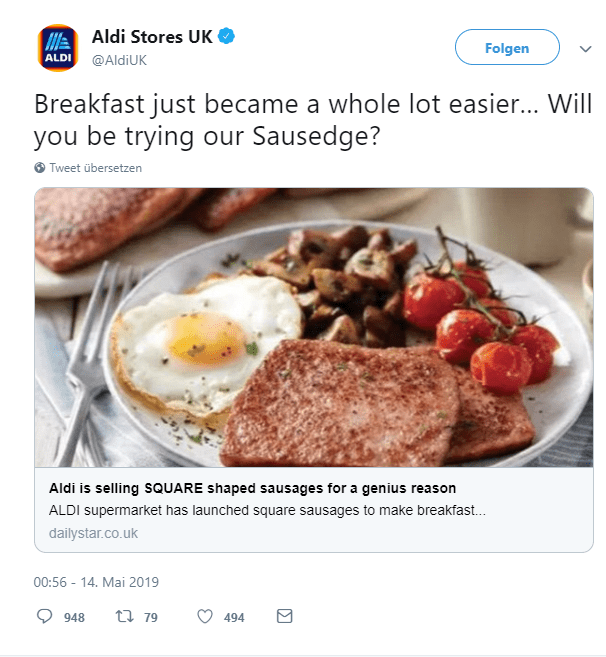Open the article headline about SQUARE sausages
This screenshot has width=606, height=657.
click(252, 489)
